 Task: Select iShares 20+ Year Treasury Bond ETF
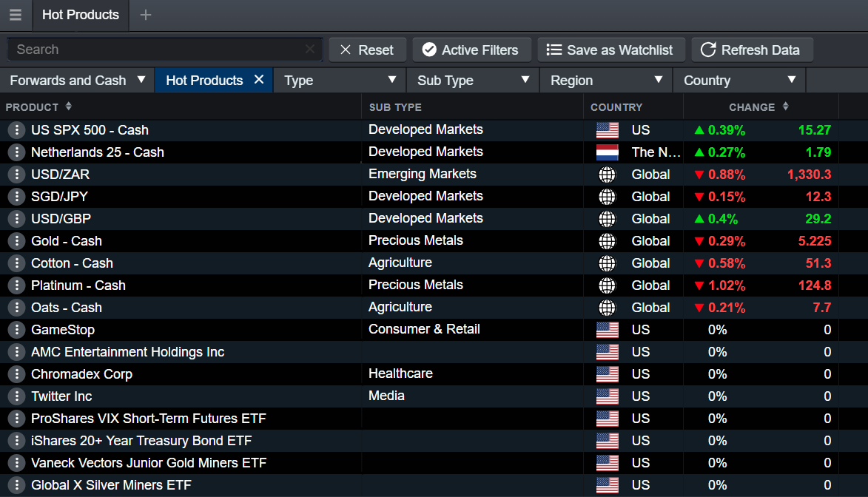141,441
